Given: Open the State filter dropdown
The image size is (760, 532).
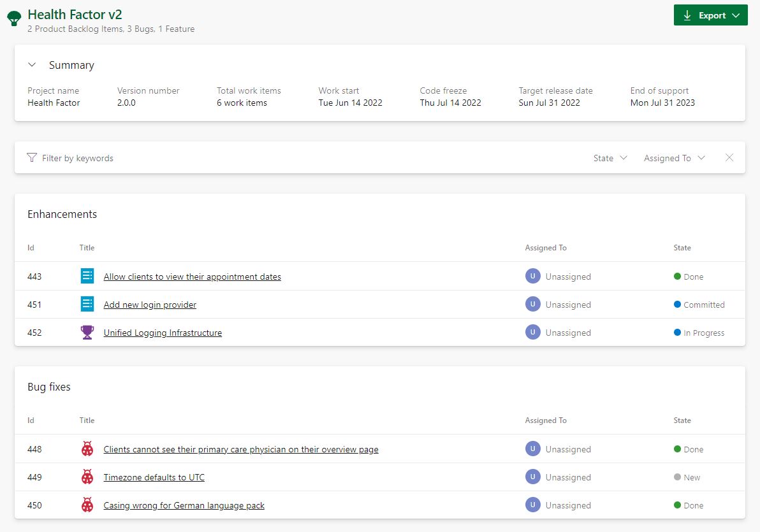Looking at the screenshot, I should pyautogui.click(x=609, y=157).
